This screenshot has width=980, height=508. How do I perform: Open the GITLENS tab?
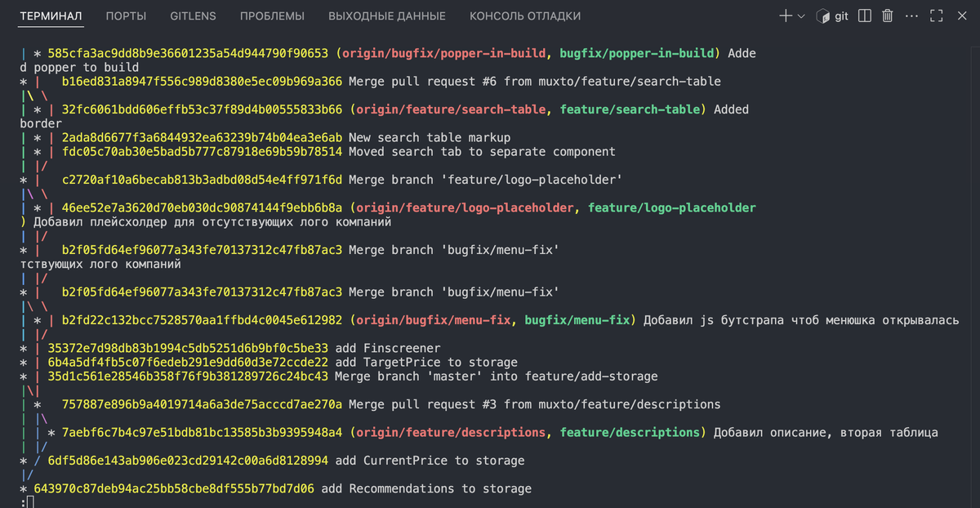point(194,16)
